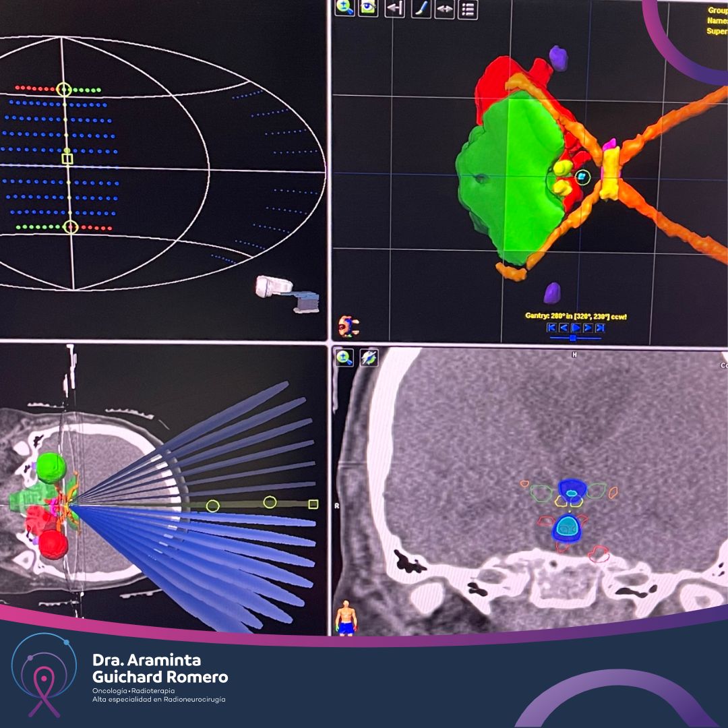Click the left-arrow-to-bar icon in toolbar
The height and width of the screenshot is (728, 728).
394,8
